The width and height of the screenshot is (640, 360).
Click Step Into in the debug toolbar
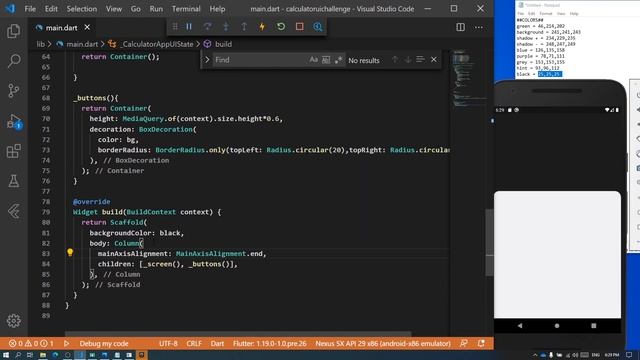226,27
